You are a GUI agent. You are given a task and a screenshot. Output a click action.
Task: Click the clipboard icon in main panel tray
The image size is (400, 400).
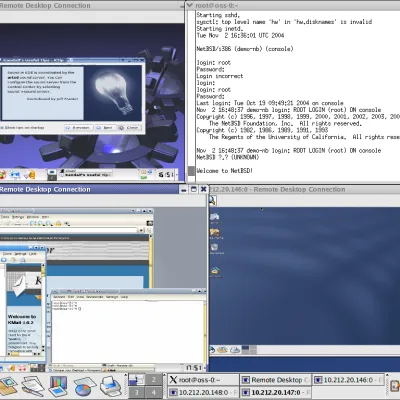(395, 386)
